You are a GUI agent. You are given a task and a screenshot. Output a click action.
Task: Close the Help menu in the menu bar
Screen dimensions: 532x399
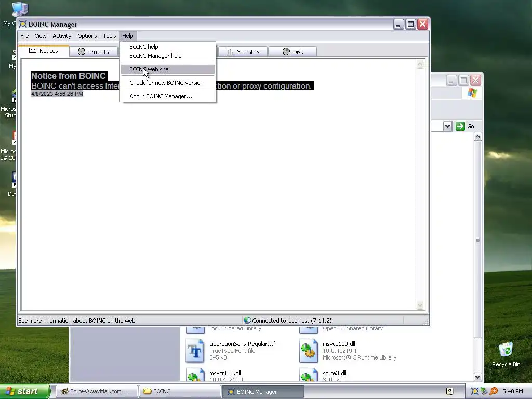[128, 36]
